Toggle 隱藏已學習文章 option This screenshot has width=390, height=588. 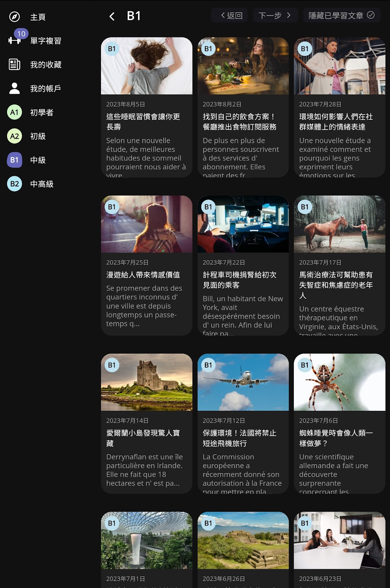click(342, 15)
